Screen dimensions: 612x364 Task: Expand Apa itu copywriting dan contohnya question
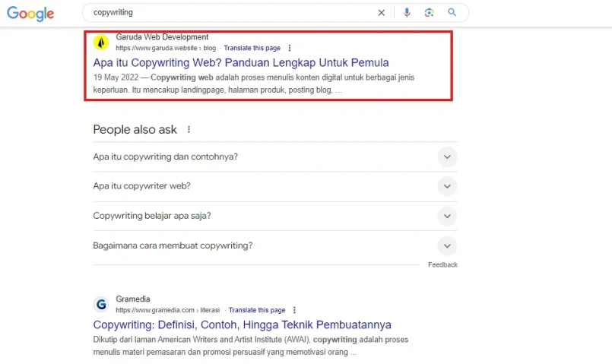(274, 157)
